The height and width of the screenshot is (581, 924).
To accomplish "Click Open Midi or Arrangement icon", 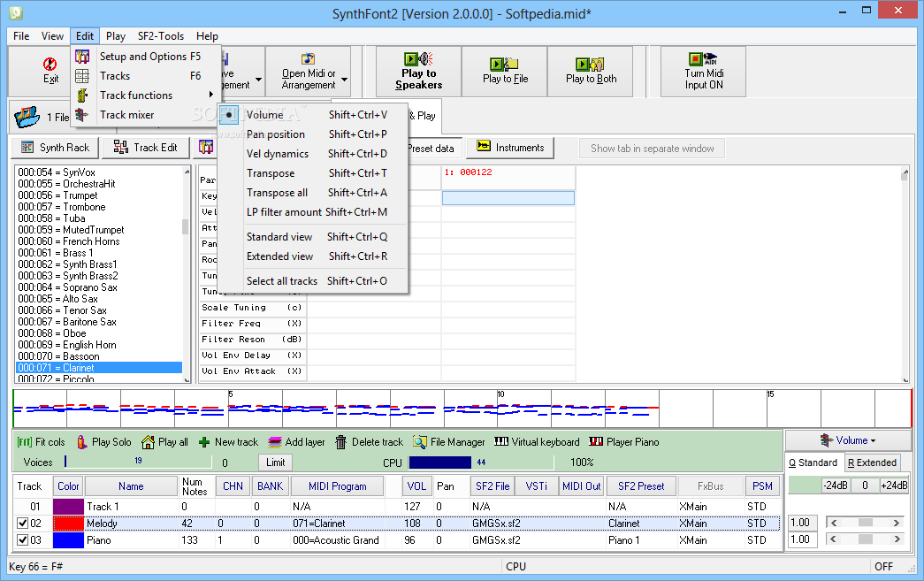I will tap(309, 59).
